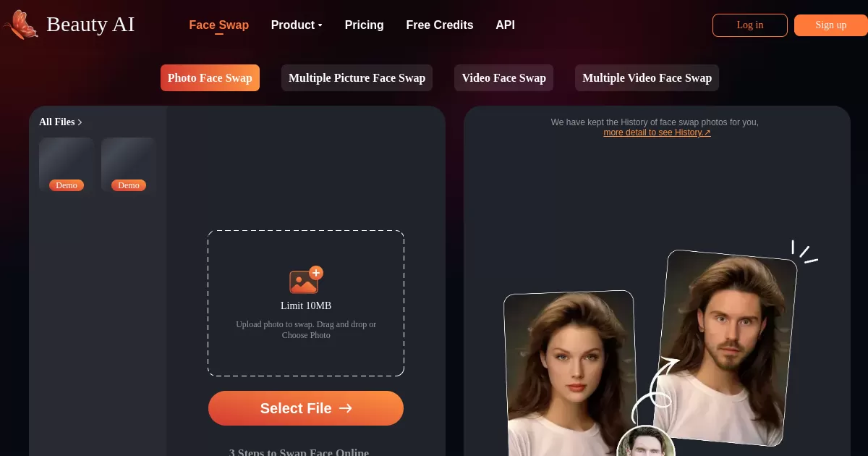868x456 pixels.
Task: Go to Free Credits
Action: (439, 25)
